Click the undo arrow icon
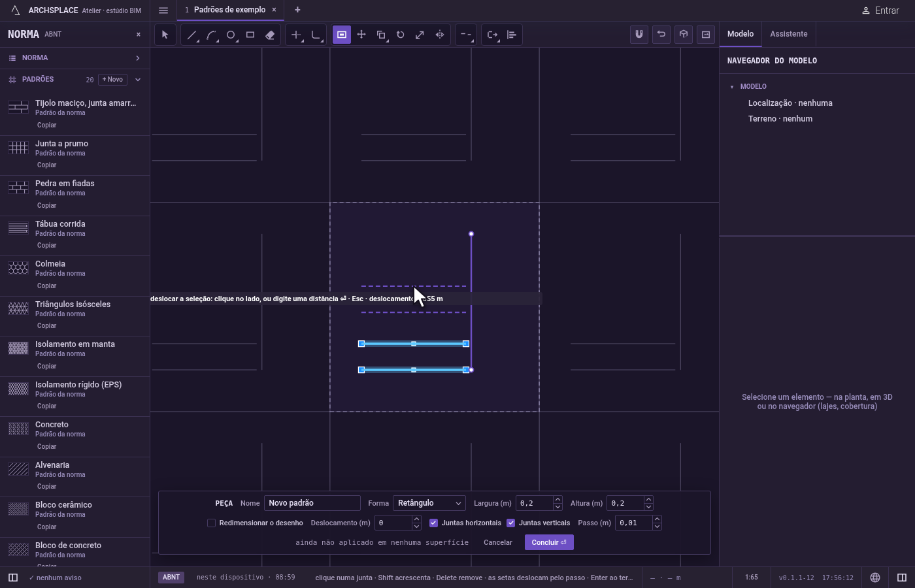Screen dimensions: 915x588 (x=661, y=35)
